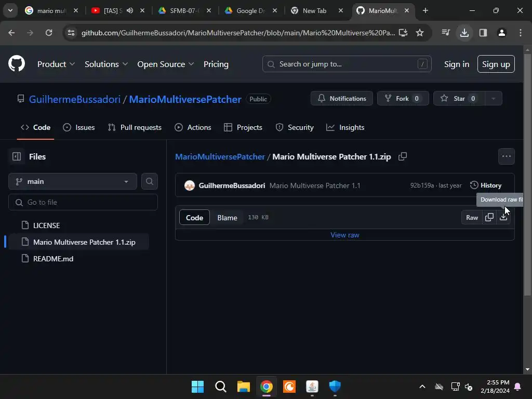Viewport: 532px width, 399px height.
Task: Open Chrome profile icon
Action: [502, 33]
